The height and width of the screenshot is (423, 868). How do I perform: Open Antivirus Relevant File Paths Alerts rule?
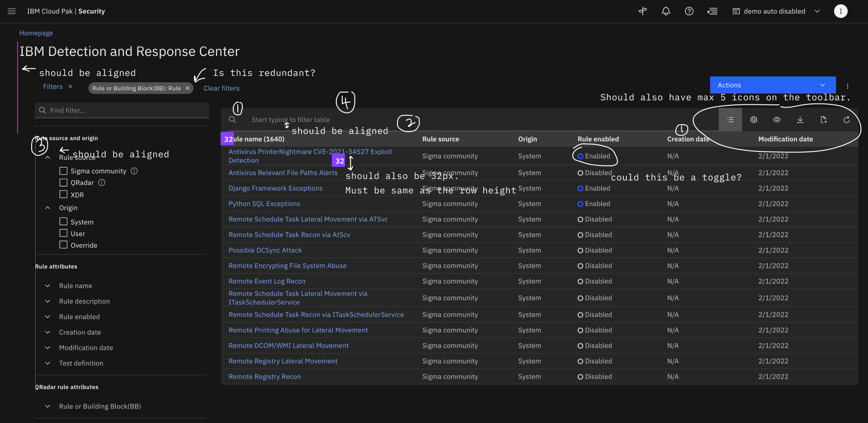point(283,173)
